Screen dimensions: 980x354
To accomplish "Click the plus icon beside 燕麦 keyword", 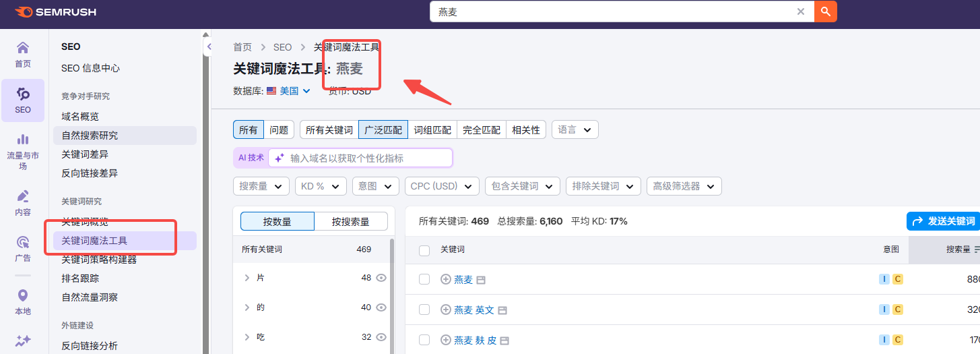I will 445,279.
